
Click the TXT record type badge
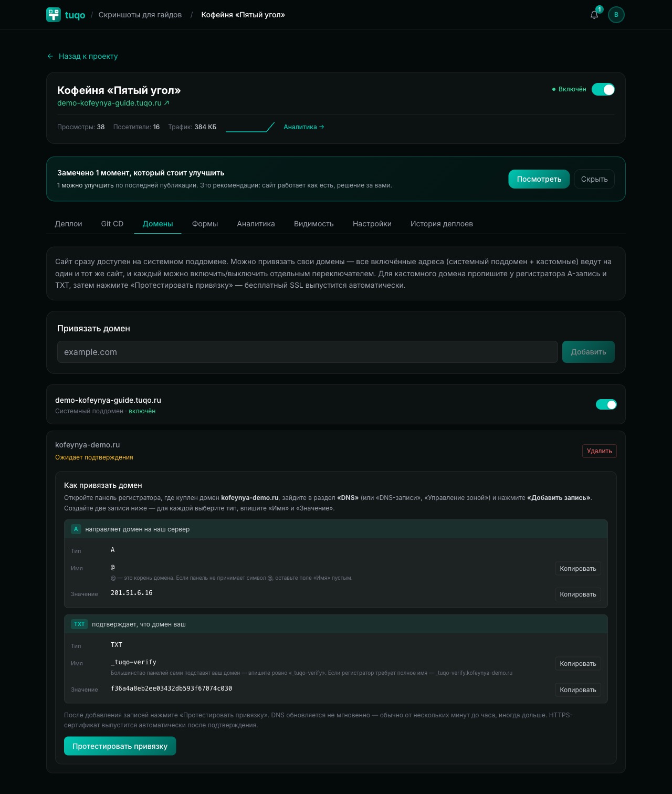(79, 624)
